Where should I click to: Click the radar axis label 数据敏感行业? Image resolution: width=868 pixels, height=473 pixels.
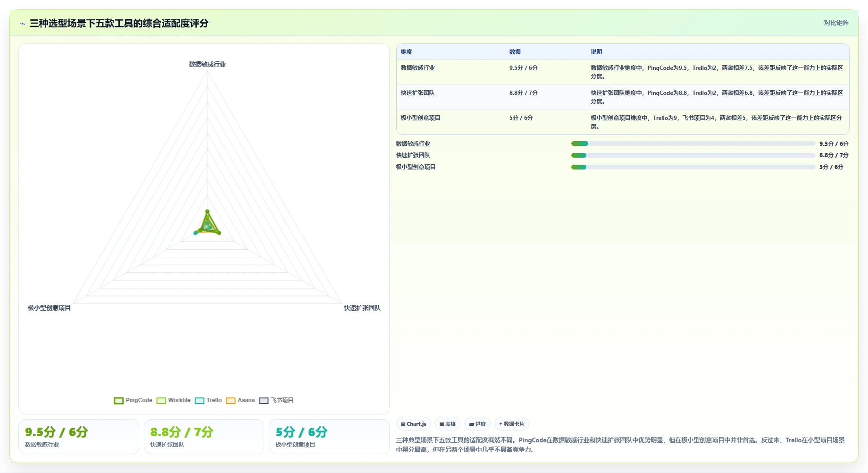207,65
